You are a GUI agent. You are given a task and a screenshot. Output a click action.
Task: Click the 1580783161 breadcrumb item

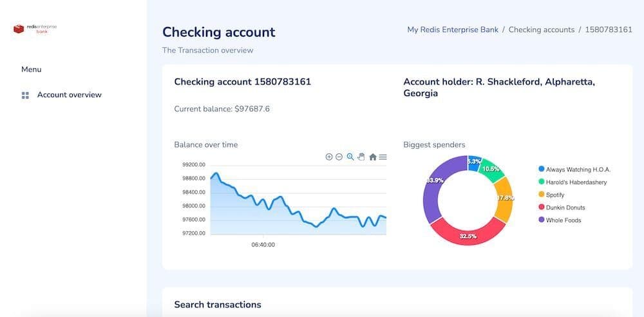608,30
